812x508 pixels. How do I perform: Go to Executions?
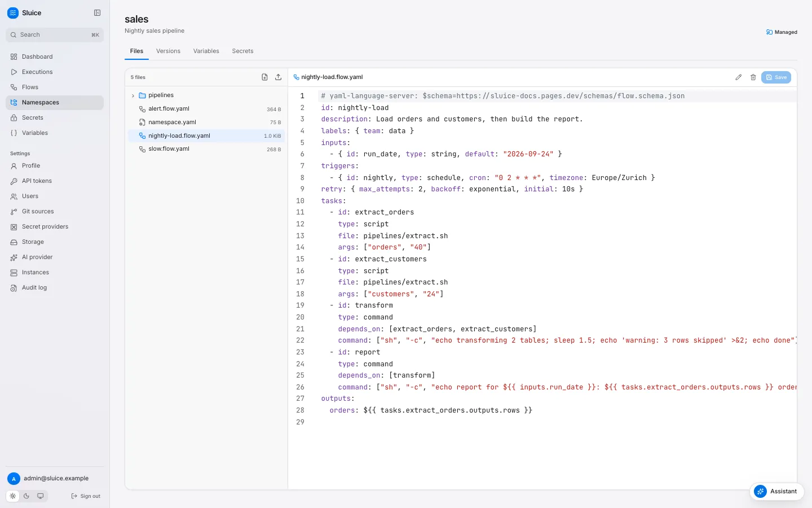(55, 72)
